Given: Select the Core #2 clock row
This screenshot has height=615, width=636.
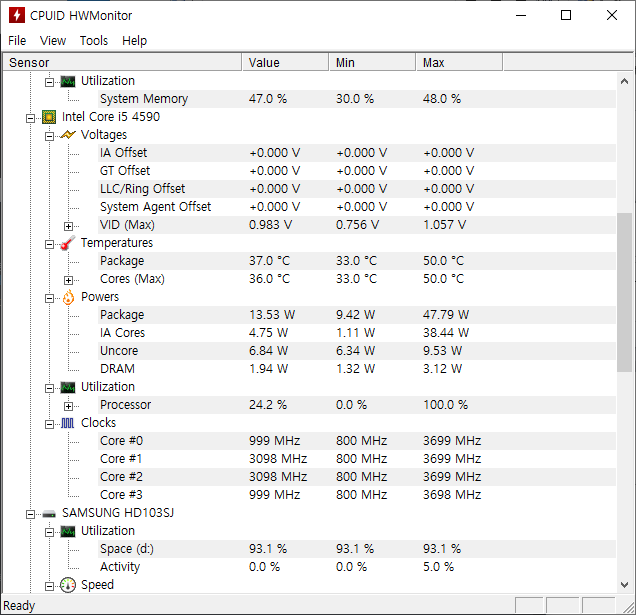Looking at the screenshot, I should [357, 477].
